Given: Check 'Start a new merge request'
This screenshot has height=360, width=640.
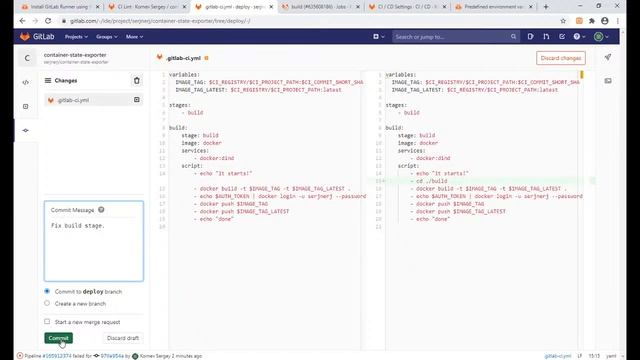Looking at the screenshot, I should 47,322.
